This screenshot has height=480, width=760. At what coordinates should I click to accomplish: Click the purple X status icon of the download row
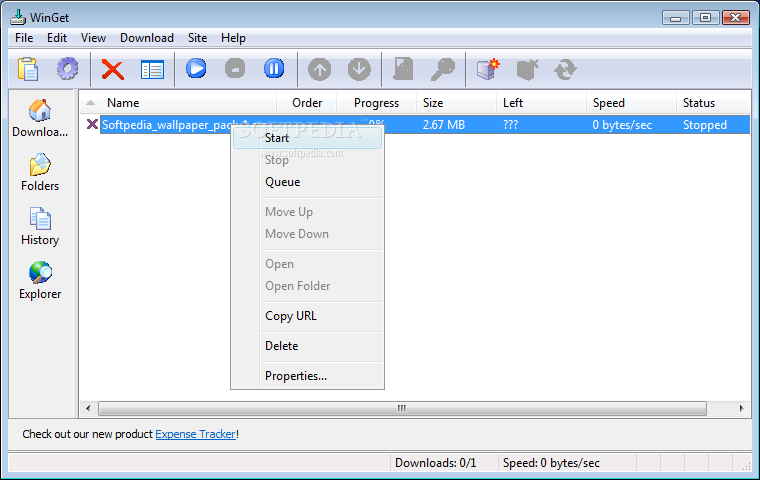tap(92, 124)
